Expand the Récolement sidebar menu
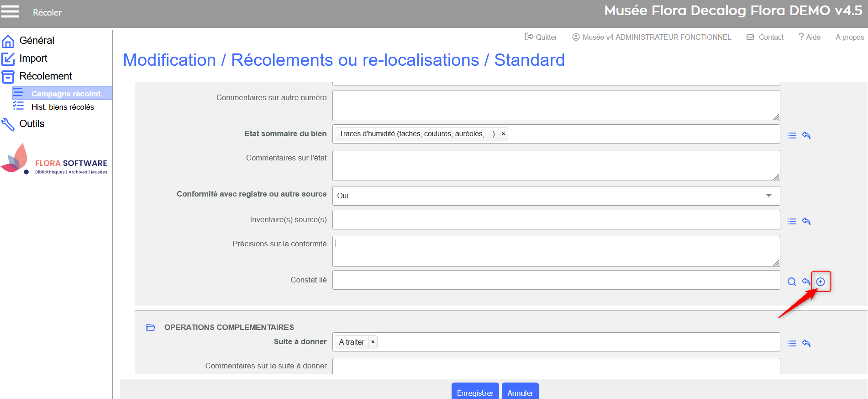This screenshot has width=868, height=399. (x=45, y=76)
